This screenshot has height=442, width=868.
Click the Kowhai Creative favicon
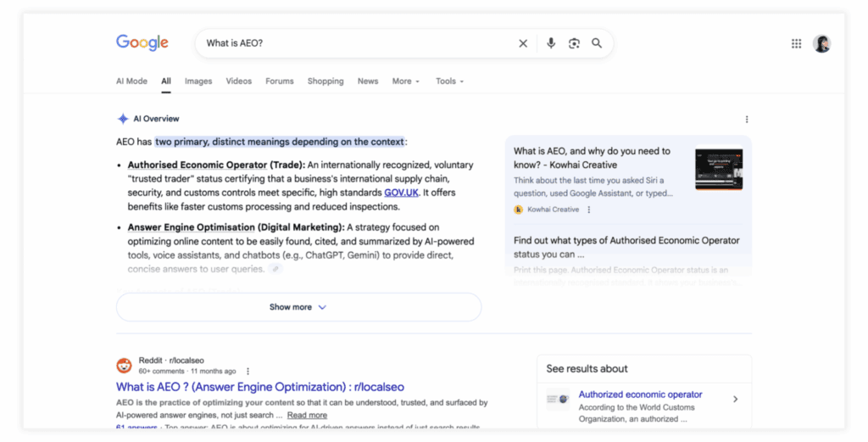click(x=518, y=210)
